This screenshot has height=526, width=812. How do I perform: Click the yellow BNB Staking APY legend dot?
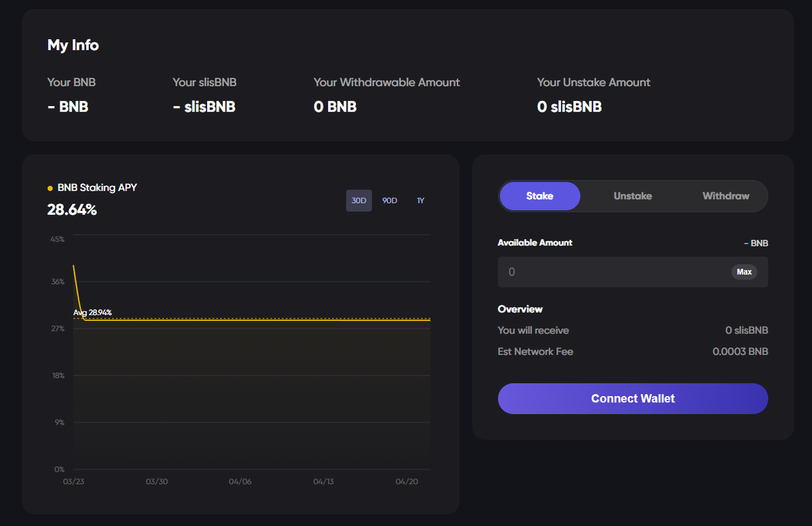[50, 188]
